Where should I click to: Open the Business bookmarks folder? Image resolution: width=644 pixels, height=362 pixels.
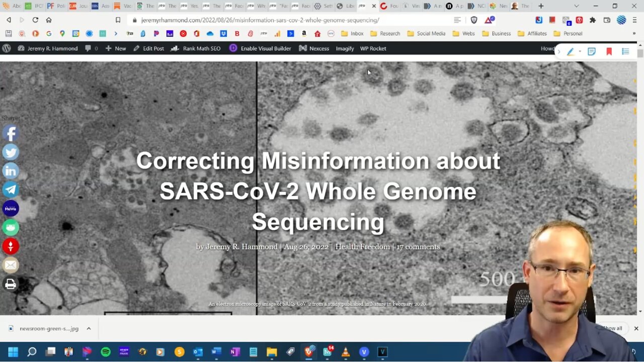pyautogui.click(x=496, y=34)
